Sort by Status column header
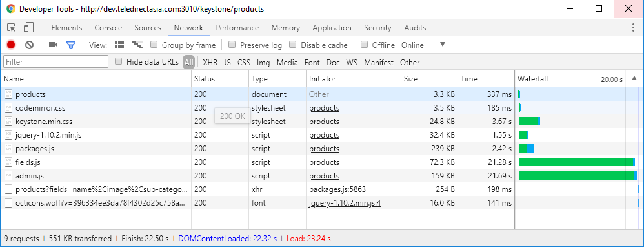This screenshot has width=644, height=247. (220, 79)
